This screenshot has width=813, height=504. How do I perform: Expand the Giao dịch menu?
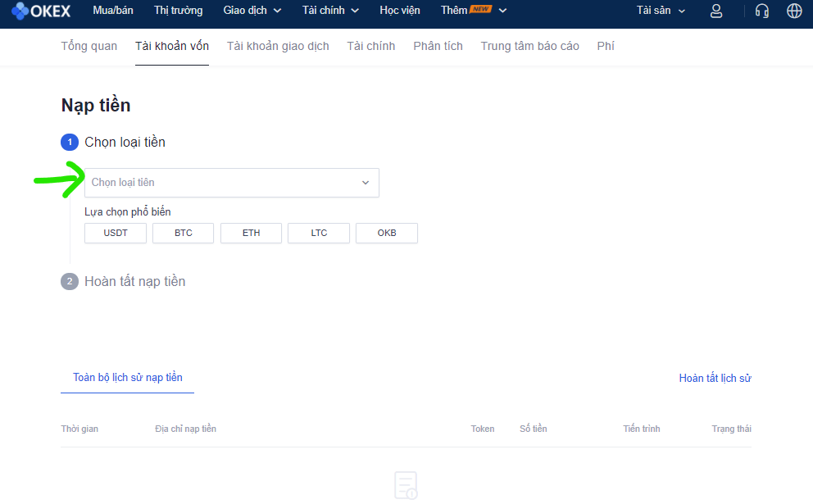252,11
